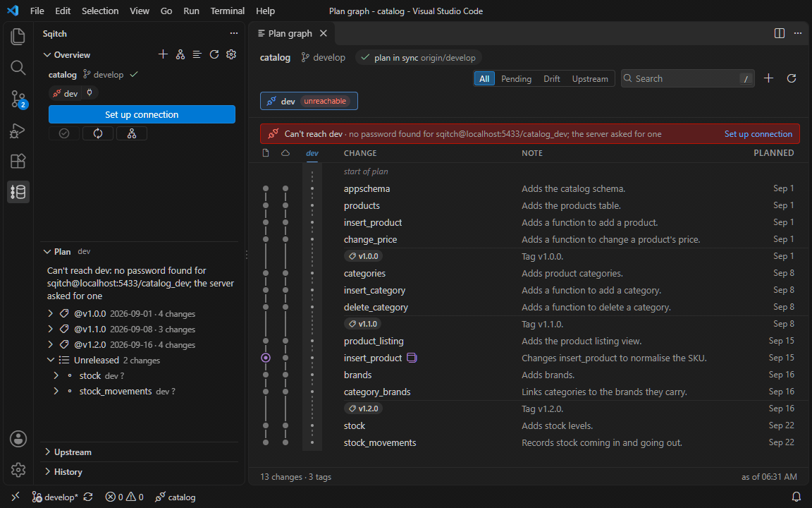Open the Explorer view in activity bar
812x508 pixels.
coord(18,36)
